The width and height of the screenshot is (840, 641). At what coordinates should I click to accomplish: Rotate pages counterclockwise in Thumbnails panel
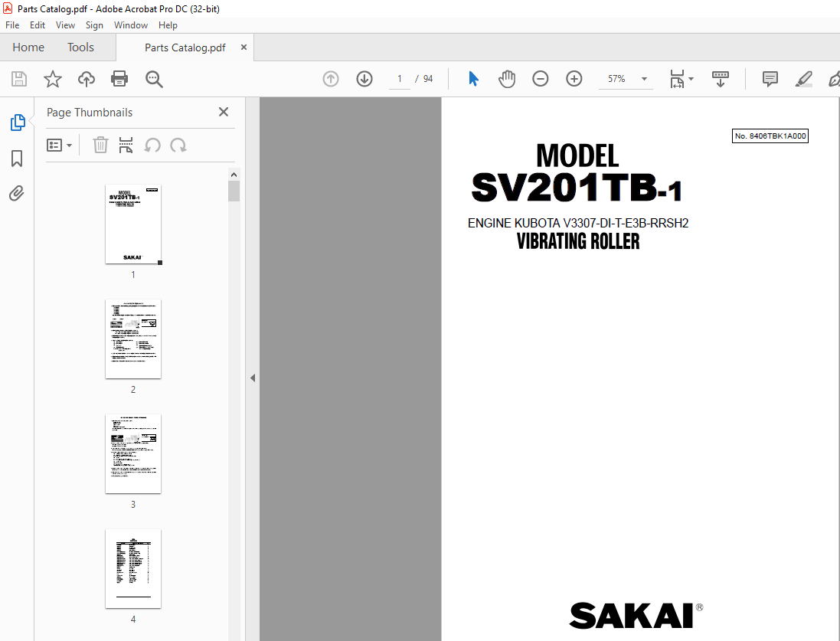coord(152,145)
